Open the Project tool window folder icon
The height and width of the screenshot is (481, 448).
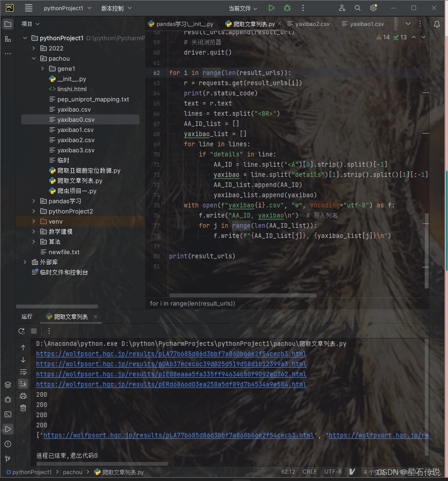pos(8,24)
